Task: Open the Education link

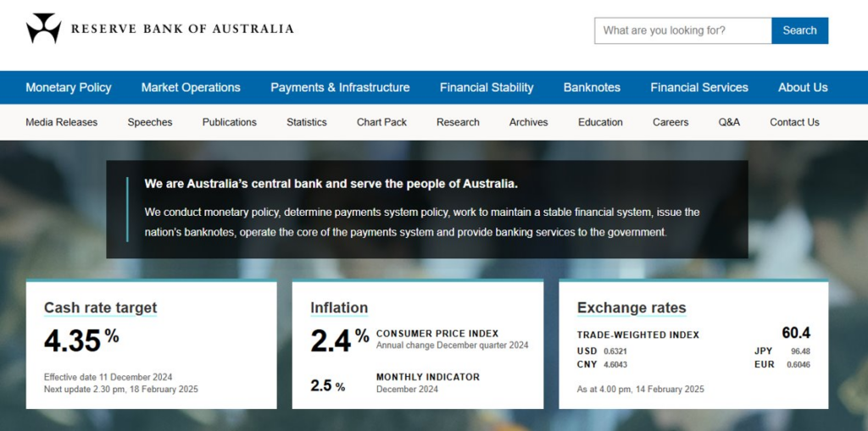Action: click(x=600, y=122)
